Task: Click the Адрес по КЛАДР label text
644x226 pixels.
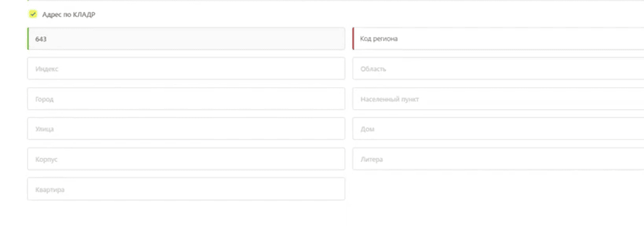Action: [69, 15]
